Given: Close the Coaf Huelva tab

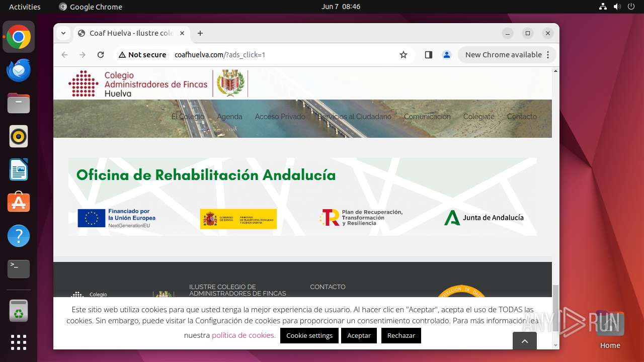Looking at the screenshot, I should click(182, 33).
